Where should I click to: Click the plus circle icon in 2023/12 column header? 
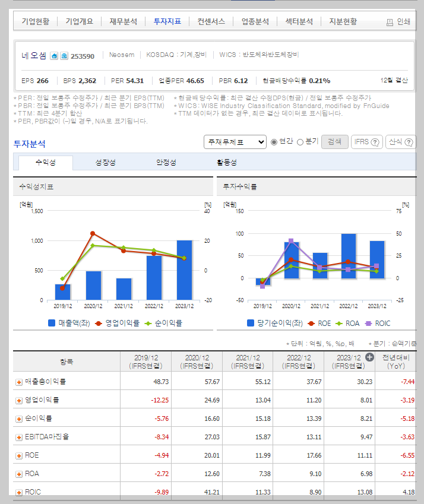coord(370,357)
